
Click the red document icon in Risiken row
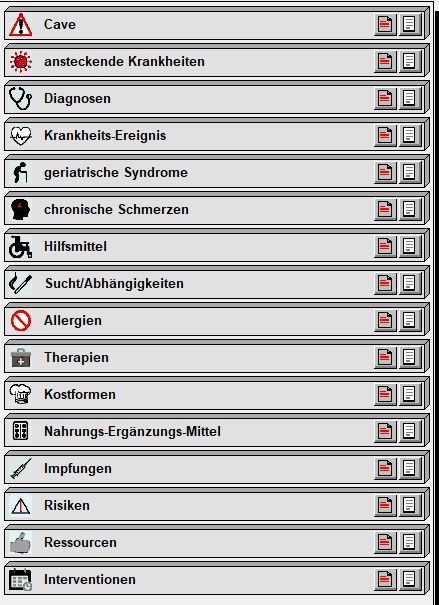385,505
